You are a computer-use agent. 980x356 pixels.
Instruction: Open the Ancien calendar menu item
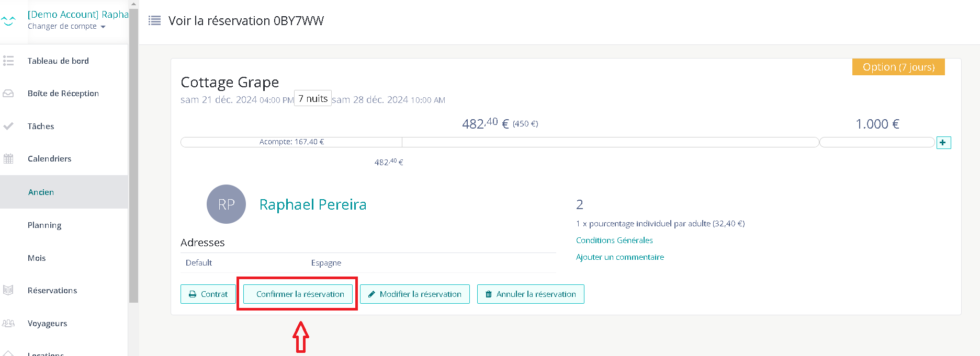[41, 192]
